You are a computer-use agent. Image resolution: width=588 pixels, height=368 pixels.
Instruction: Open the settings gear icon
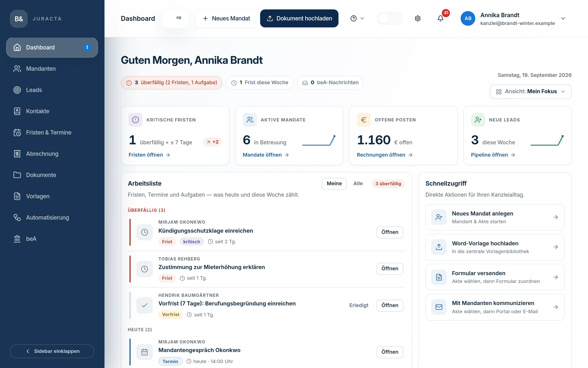pos(418,18)
